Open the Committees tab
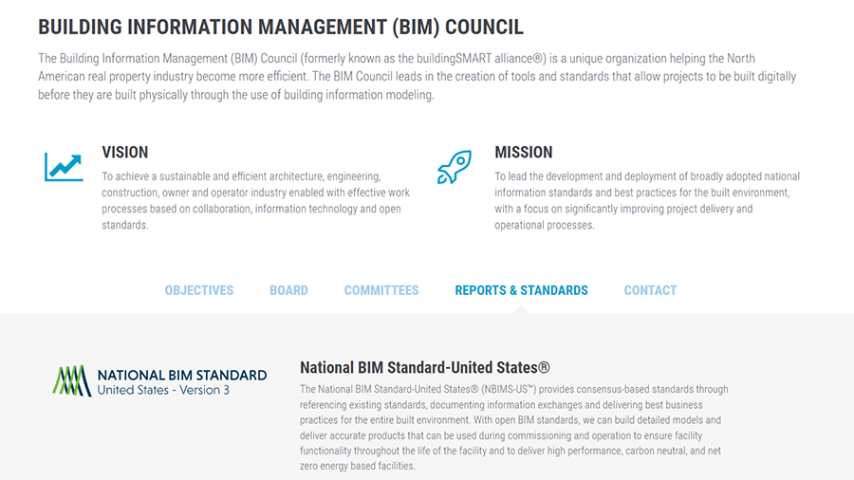Viewport: 854px width, 480px height. pos(381,290)
